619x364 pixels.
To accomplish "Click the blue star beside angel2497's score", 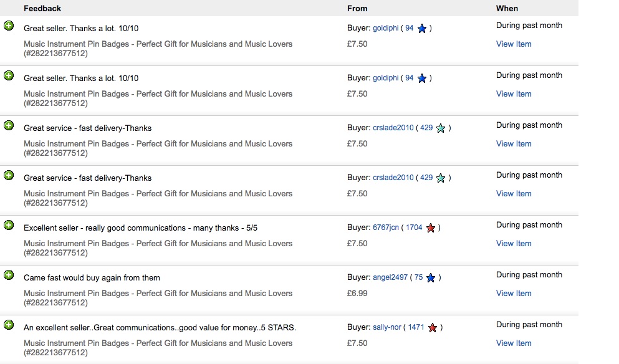I will click(431, 277).
